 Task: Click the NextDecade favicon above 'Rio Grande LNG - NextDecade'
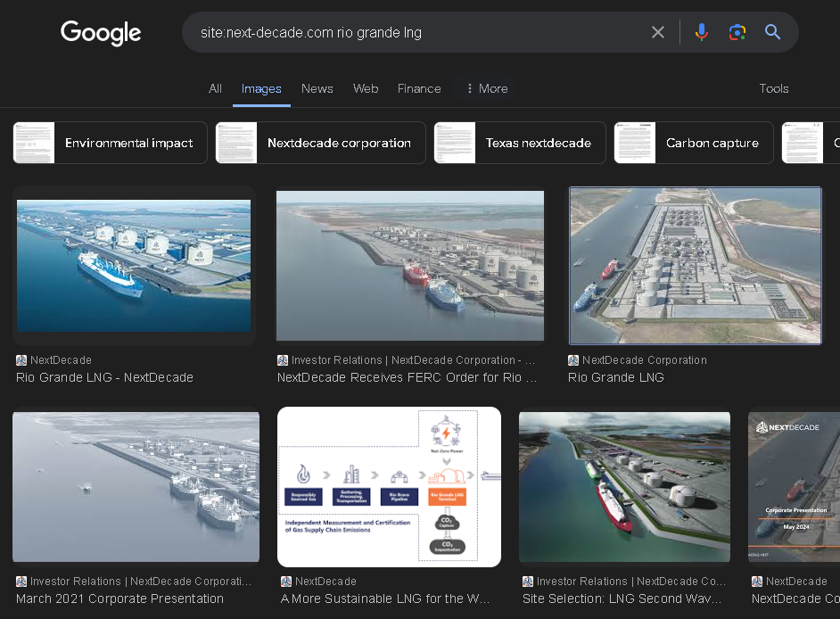tap(21, 360)
